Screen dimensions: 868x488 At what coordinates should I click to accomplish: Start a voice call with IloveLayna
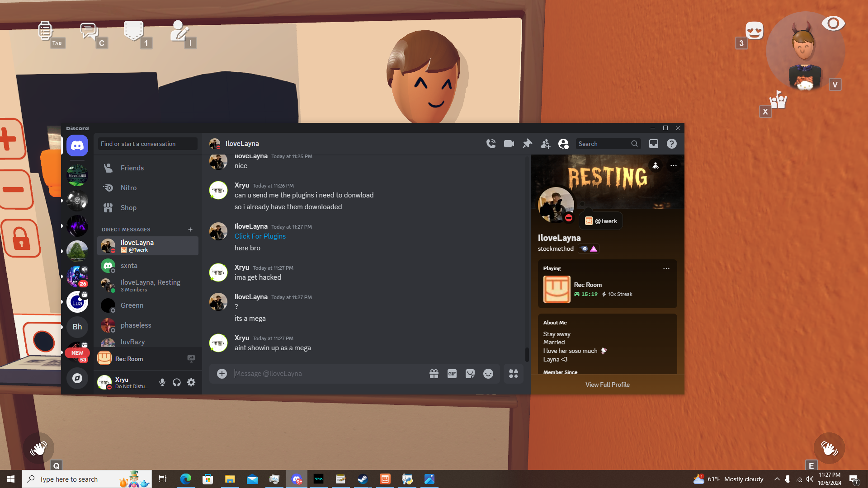coord(491,144)
